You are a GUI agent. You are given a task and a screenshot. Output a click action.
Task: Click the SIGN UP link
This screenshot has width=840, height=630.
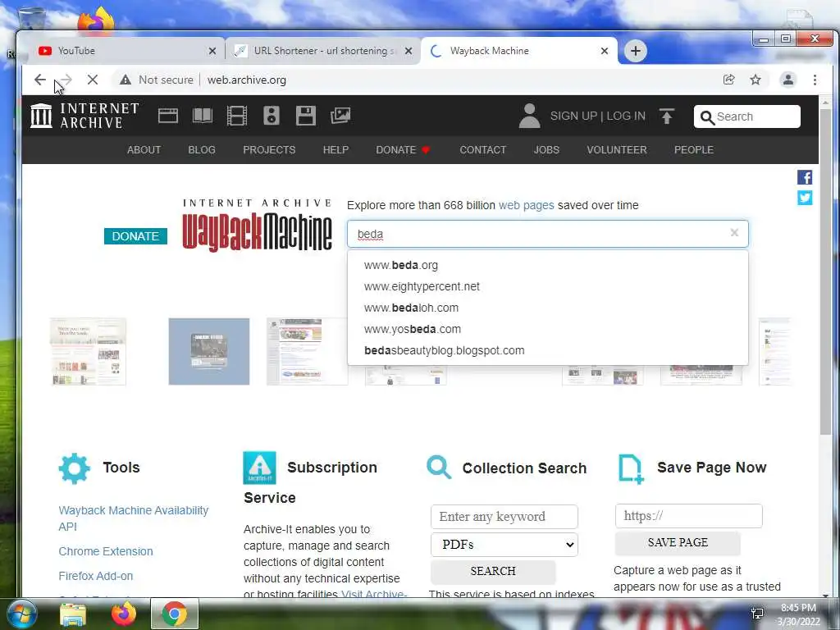(x=573, y=116)
